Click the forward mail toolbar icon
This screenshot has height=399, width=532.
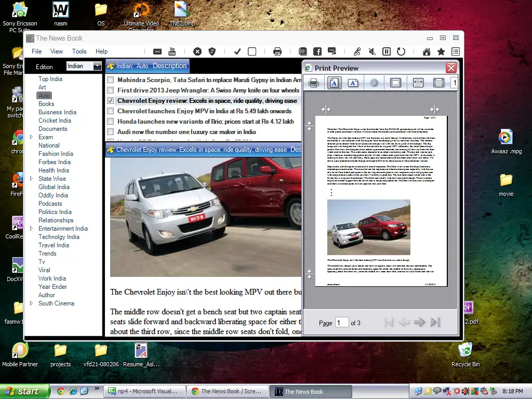[x=332, y=51]
